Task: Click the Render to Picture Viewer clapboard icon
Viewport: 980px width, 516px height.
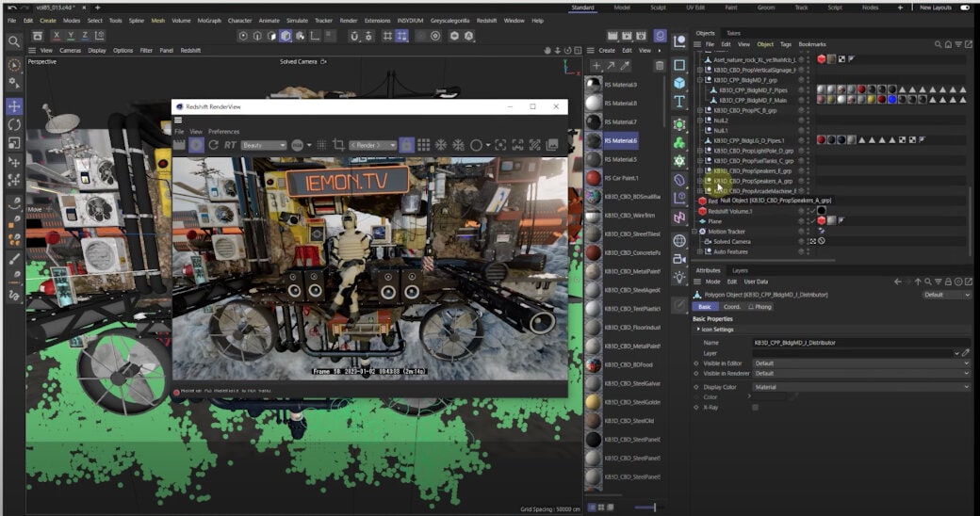Action: pos(627,36)
